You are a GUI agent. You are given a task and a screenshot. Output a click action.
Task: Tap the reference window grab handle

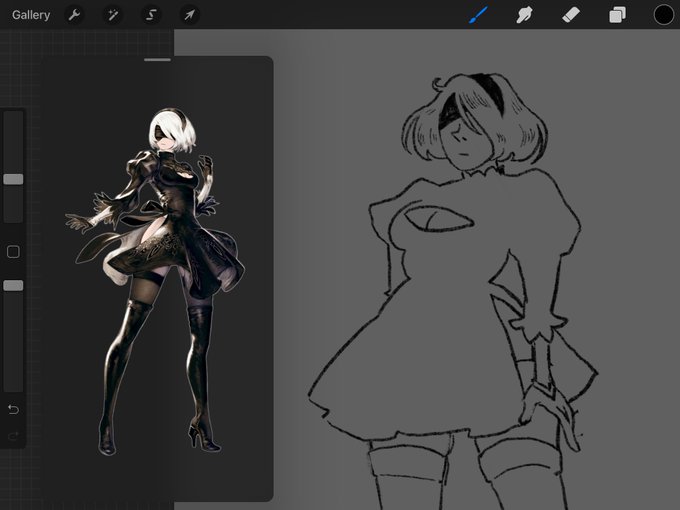(x=157, y=60)
